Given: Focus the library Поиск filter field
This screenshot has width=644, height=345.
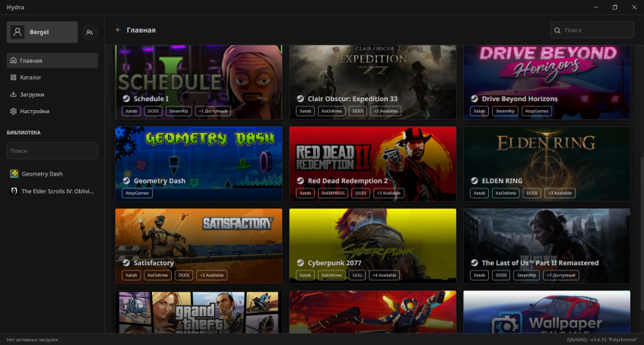Looking at the screenshot, I should coord(52,150).
